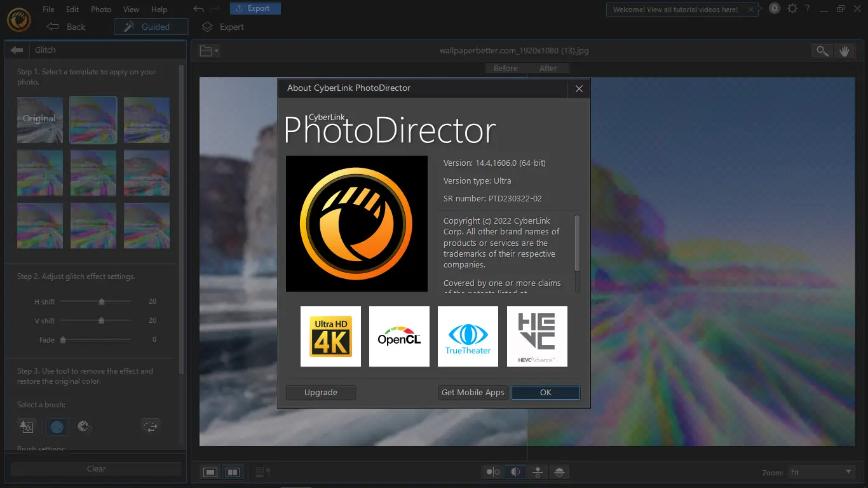Screen dimensions: 868x488
Task: Open the Zoom Fit dropdown
Action: click(821, 472)
